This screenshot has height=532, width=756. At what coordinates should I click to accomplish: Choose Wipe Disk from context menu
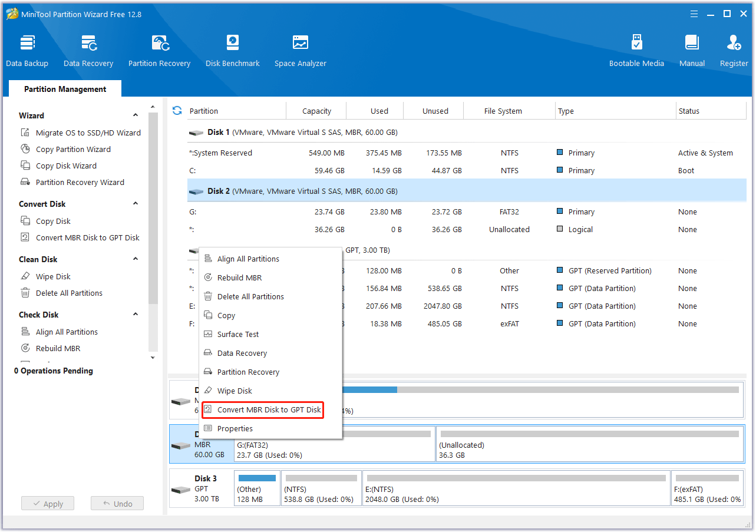[x=270, y=391]
